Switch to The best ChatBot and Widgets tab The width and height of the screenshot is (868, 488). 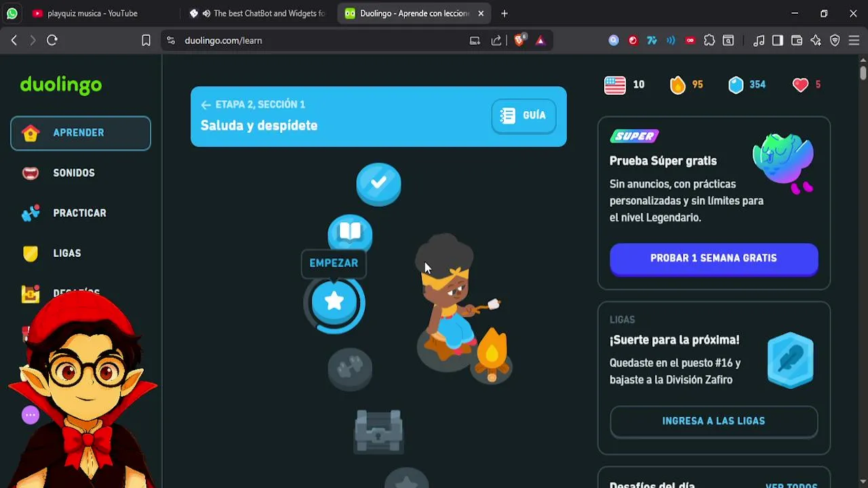tap(258, 14)
